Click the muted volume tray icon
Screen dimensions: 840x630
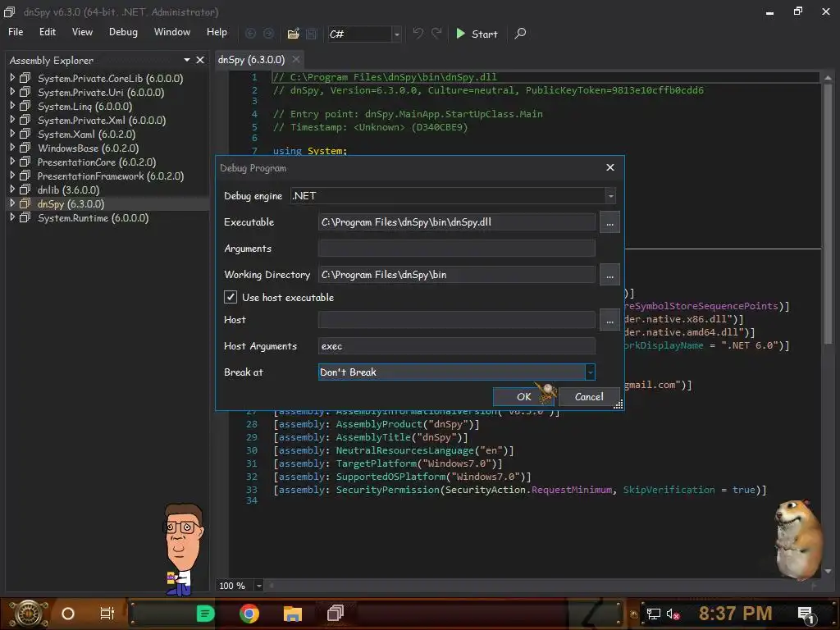[x=673, y=614]
